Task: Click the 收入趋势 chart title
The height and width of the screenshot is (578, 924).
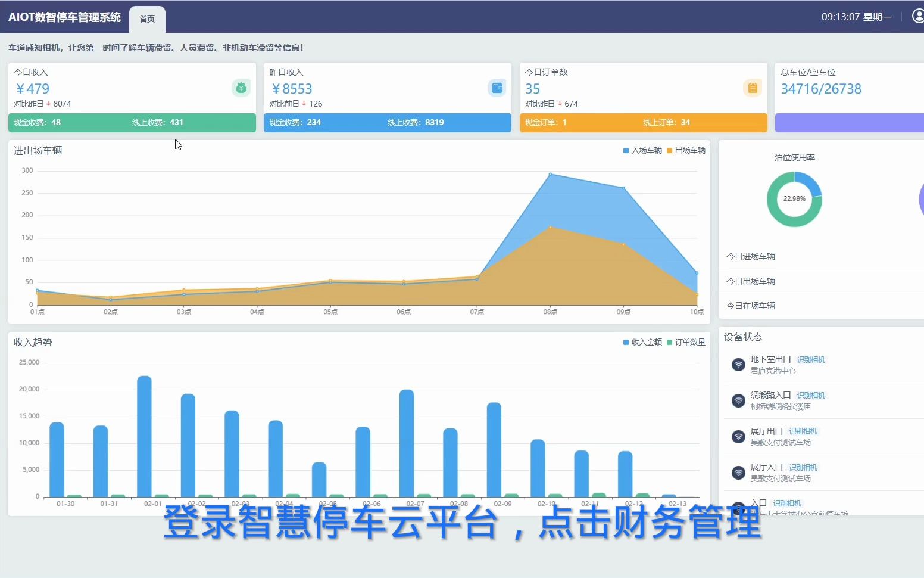Action: [x=33, y=342]
